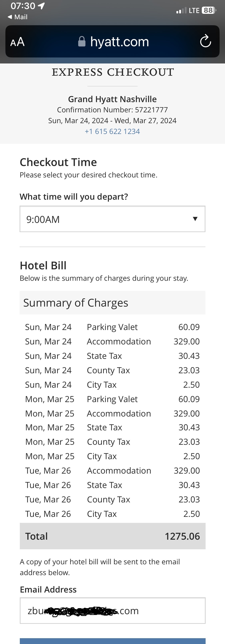The image size is (225, 644).
Task: Open the AA text size menu
Action: (x=17, y=42)
